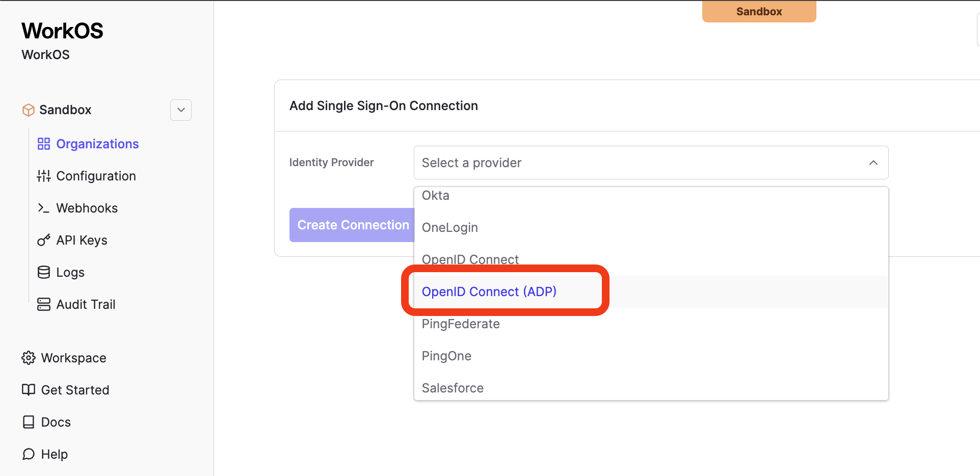Click the Configuration sliders icon
This screenshot has width=980, height=476.
click(x=44, y=176)
